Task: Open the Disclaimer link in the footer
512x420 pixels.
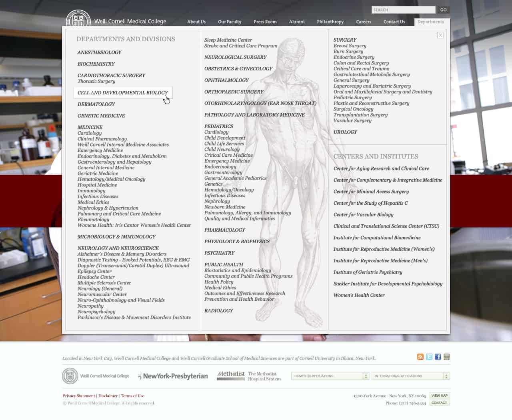Action: point(108,396)
